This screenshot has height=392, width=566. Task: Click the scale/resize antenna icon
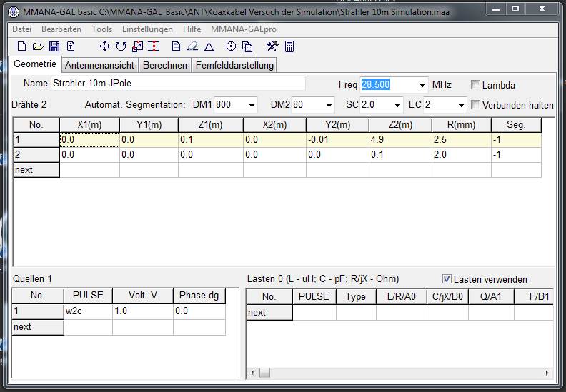tap(137, 46)
